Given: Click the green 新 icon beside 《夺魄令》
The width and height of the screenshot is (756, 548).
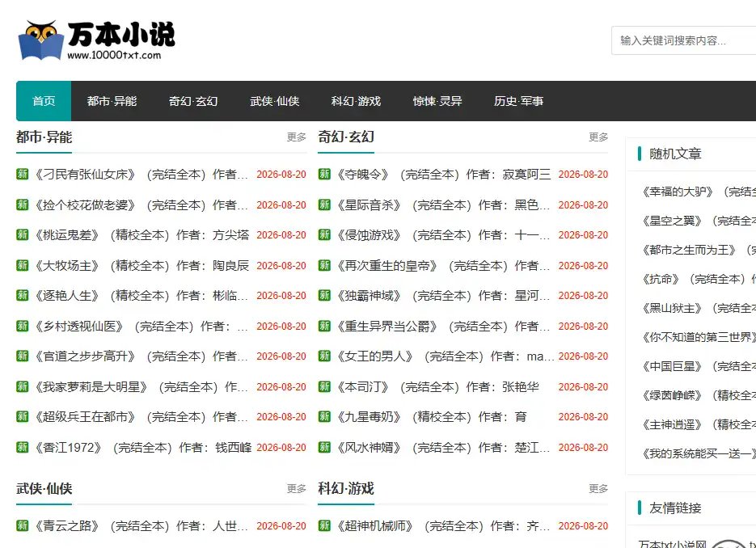Looking at the screenshot, I should [324, 174].
